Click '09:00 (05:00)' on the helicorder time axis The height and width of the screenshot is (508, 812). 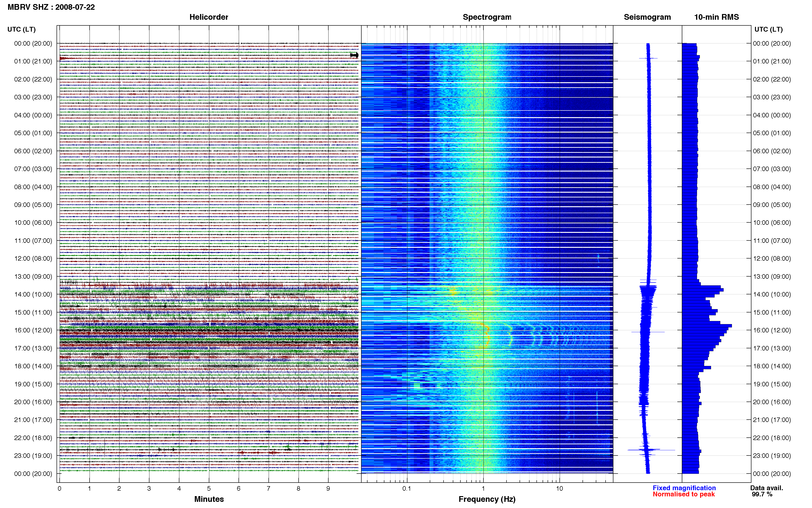33,205
